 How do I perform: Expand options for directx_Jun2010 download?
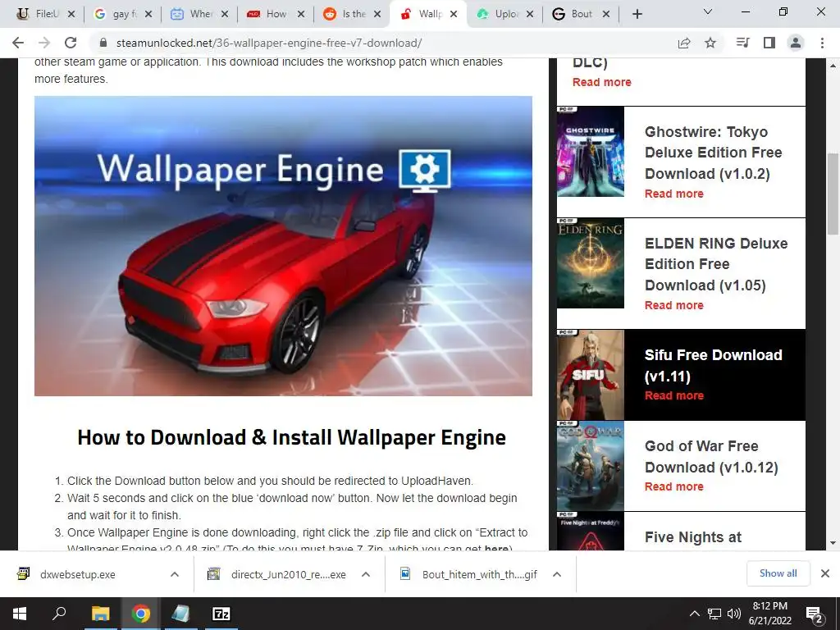(366, 574)
